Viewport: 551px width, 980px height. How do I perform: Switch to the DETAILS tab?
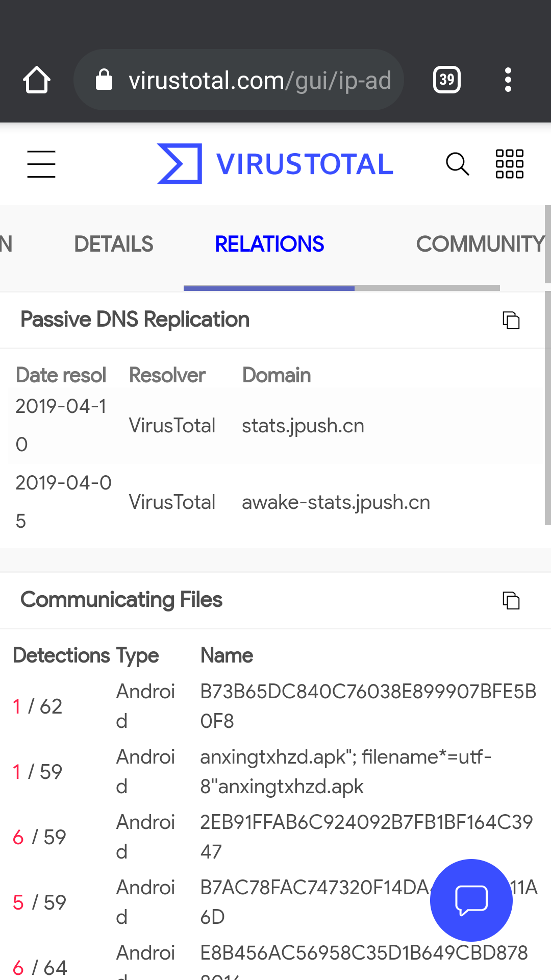tap(114, 244)
